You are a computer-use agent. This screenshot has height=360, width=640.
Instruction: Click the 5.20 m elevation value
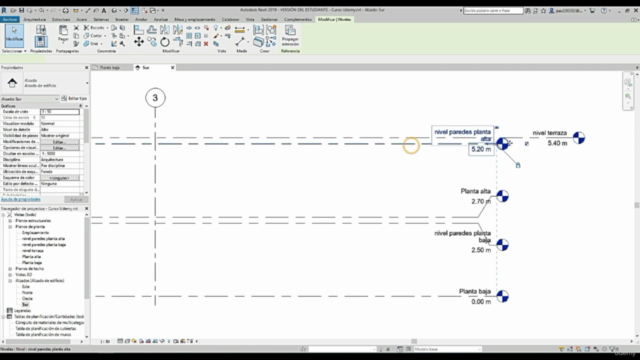pos(481,149)
